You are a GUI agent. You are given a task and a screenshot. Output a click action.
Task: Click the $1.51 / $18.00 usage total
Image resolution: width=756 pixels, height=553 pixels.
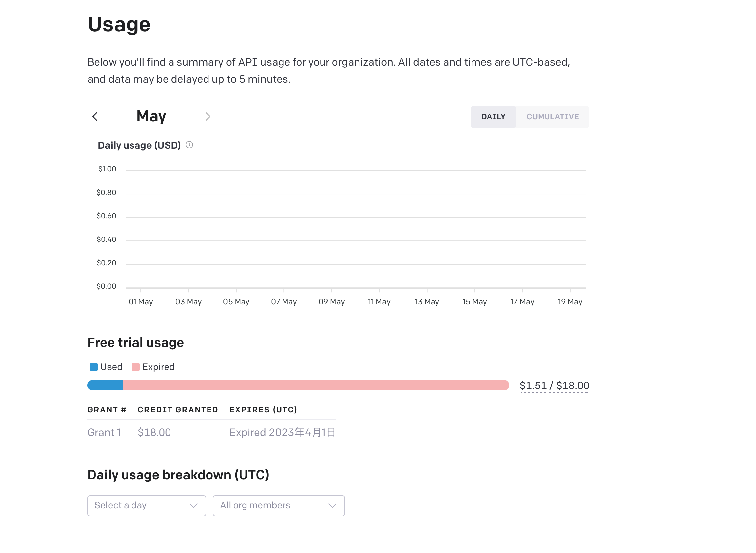pos(554,386)
